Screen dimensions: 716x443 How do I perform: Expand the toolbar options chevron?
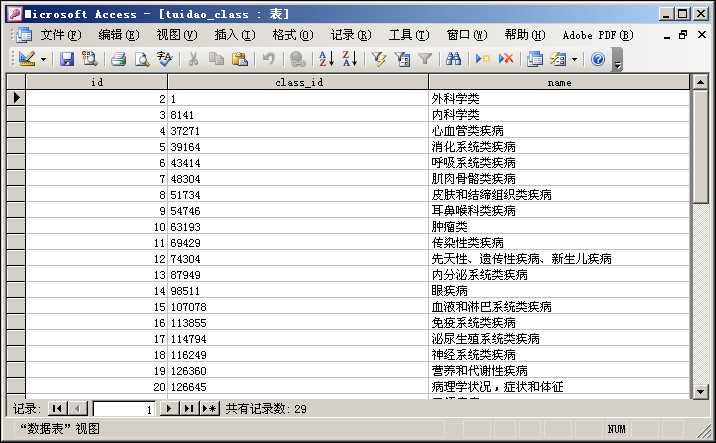click(617, 60)
